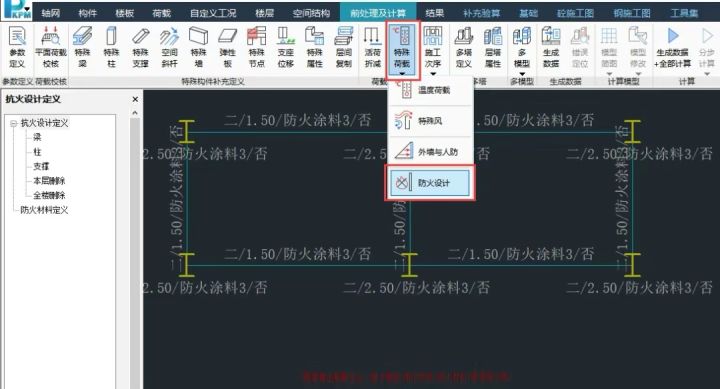Choose 特殊风 from the dropdown menu
720x389 pixels.
431,121
